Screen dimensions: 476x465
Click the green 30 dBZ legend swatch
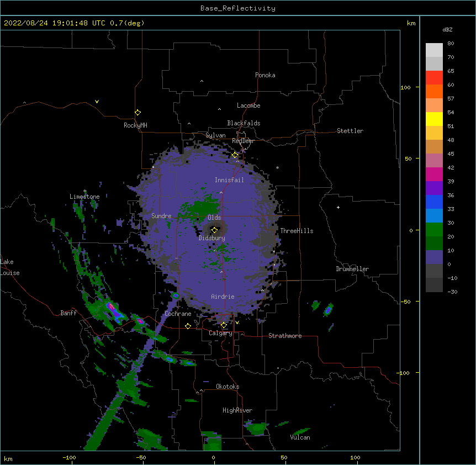pyautogui.click(x=434, y=230)
